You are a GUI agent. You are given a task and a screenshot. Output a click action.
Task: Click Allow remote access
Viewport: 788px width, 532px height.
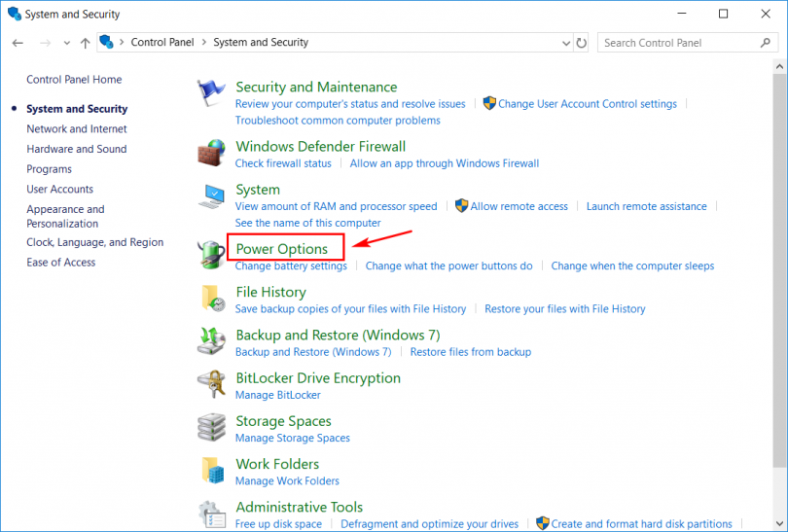pyautogui.click(x=519, y=206)
